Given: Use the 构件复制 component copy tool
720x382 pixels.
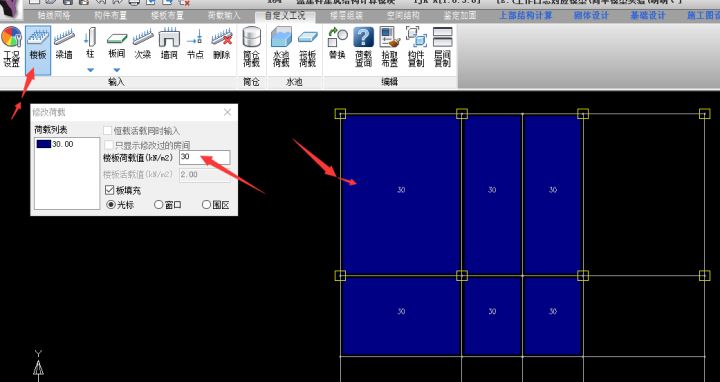Looking at the screenshot, I should tap(416, 47).
